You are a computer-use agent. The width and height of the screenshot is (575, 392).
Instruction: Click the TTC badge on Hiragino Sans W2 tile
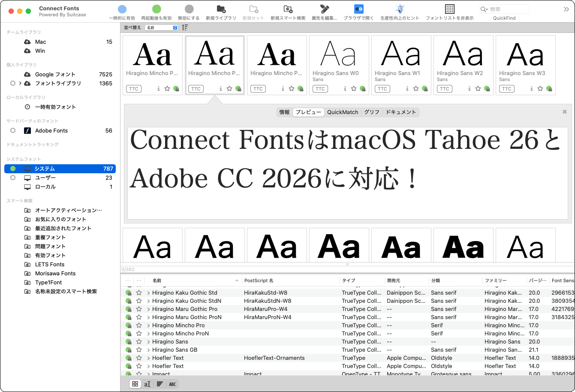click(445, 89)
